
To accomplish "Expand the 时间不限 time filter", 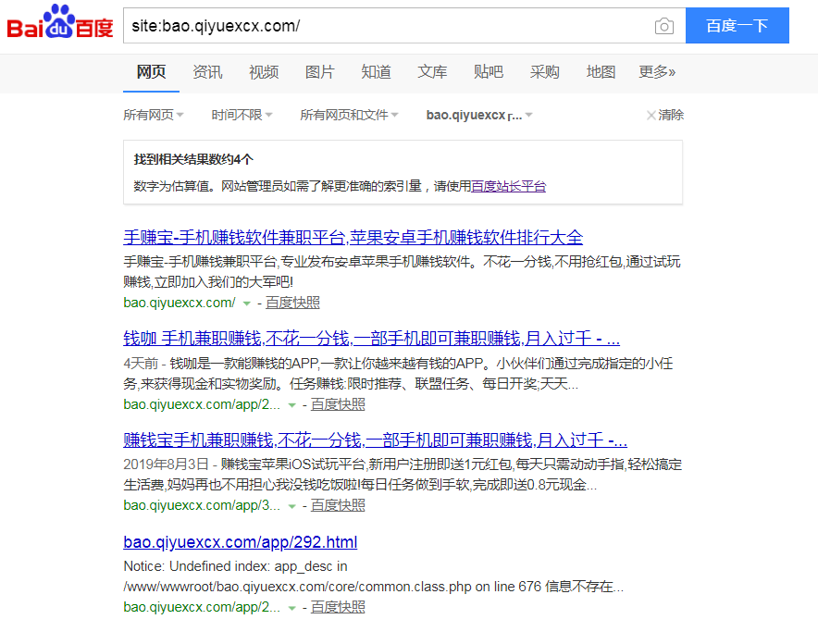I will tap(242, 115).
